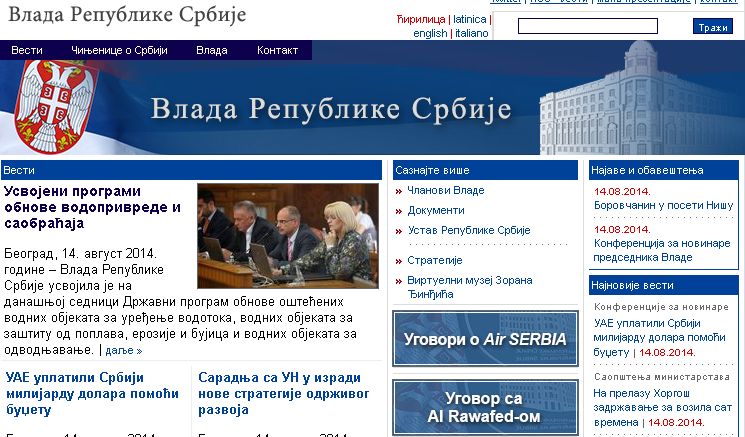Click arrow bullet beside Устав Републике Србије
745x437 pixels.
coord(399,231)
